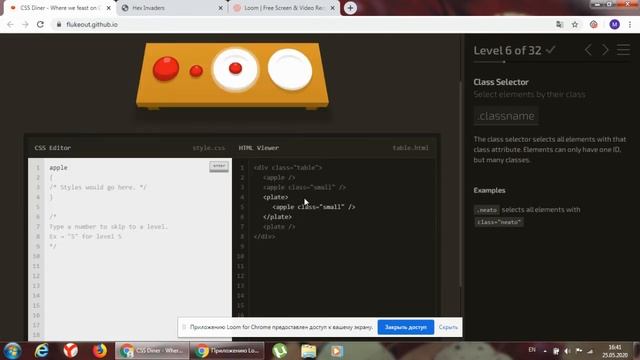Click the EN language indicator
Screen dimensions: 640x360
pyautogui.click(x=532, y=350)
